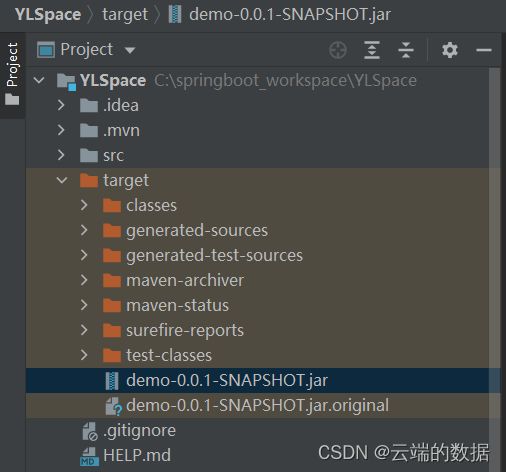Click the Select Opened File locate icon

click(x=338, y=50)
